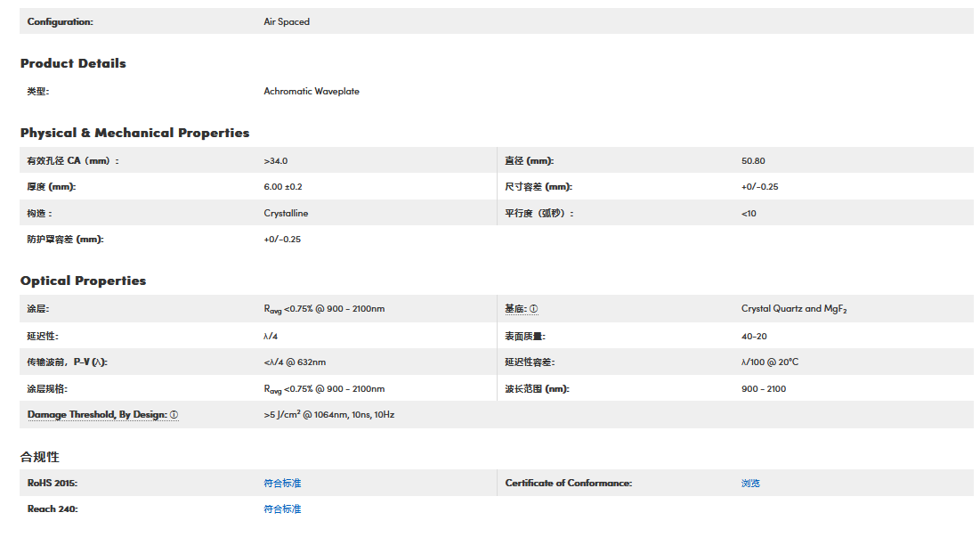Open the 浏览 link for Certificate of Conformance

coord(750,484)
